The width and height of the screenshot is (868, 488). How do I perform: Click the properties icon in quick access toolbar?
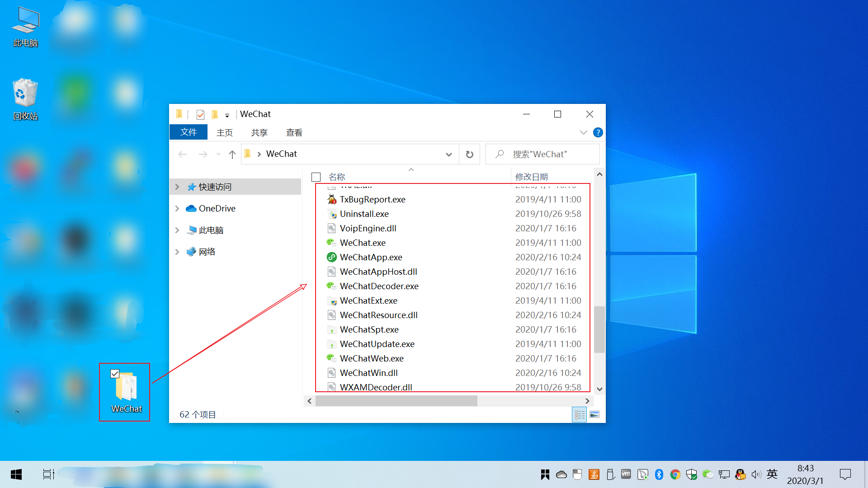click(x=200, y=114)
